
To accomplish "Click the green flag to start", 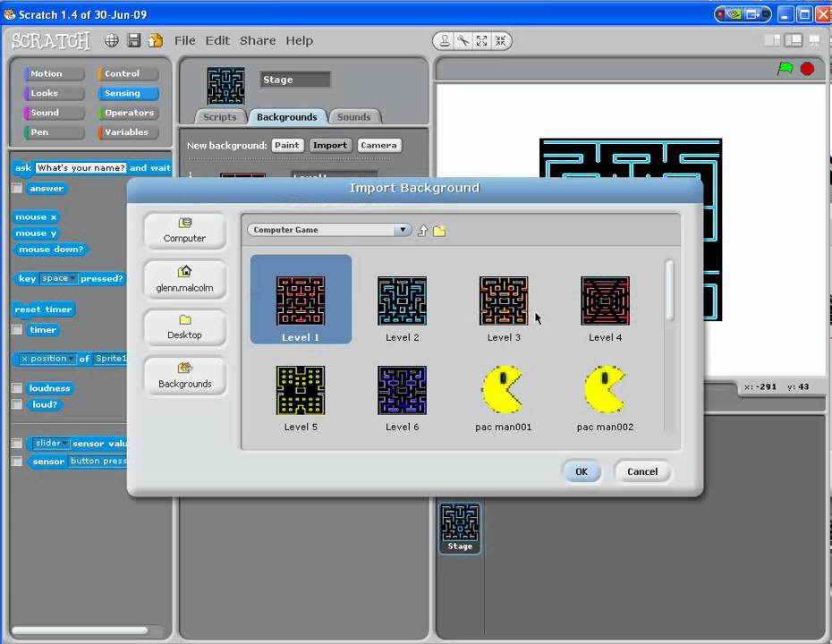I will tap(785, 69).
